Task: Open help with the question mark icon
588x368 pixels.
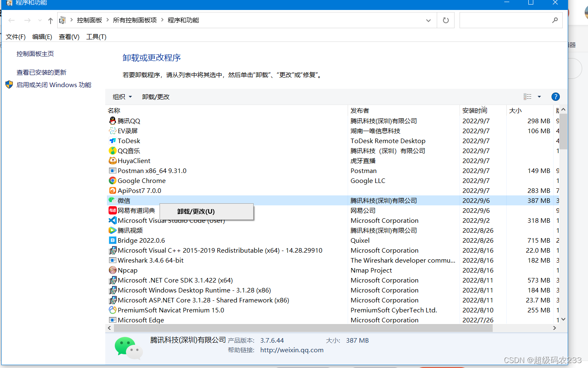Action: (x=556, y=97)
